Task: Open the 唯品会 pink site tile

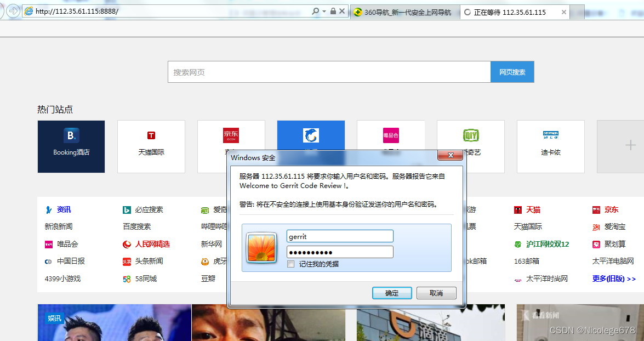Action: [x=391, y=135]
